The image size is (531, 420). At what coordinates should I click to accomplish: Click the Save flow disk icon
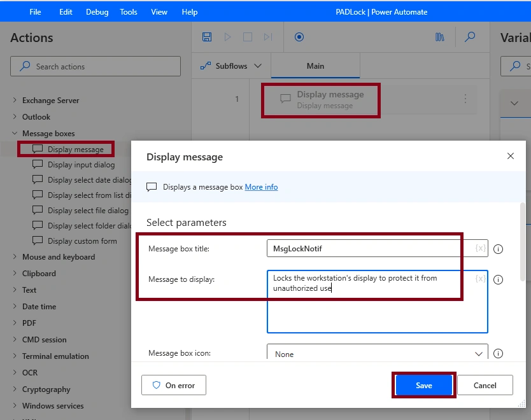[207, 37]
